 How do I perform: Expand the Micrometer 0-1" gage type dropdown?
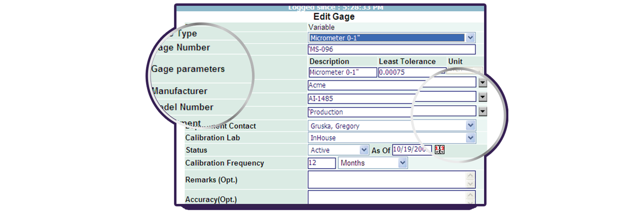(470, 38)
